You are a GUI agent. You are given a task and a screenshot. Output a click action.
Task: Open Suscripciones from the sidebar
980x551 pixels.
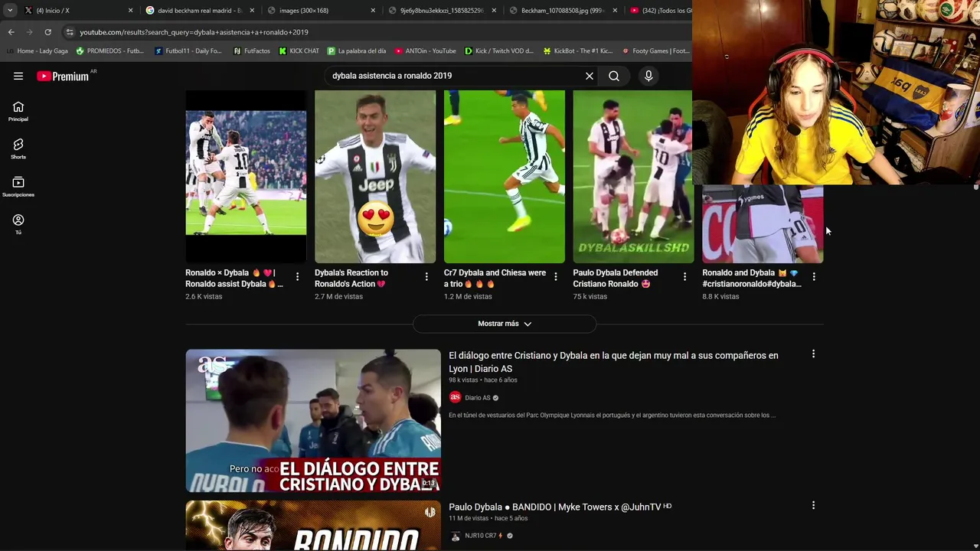click(18, 187)
